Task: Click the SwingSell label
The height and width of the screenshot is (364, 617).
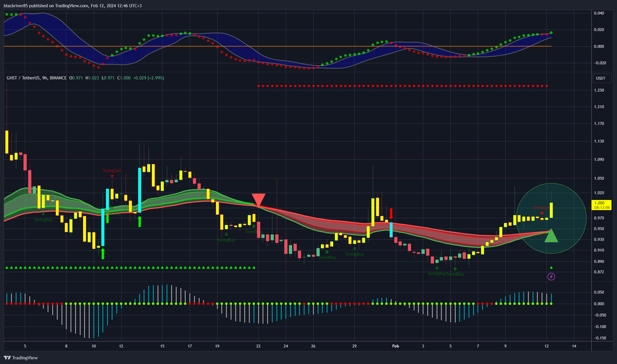Action: click(x=112, y=171)
